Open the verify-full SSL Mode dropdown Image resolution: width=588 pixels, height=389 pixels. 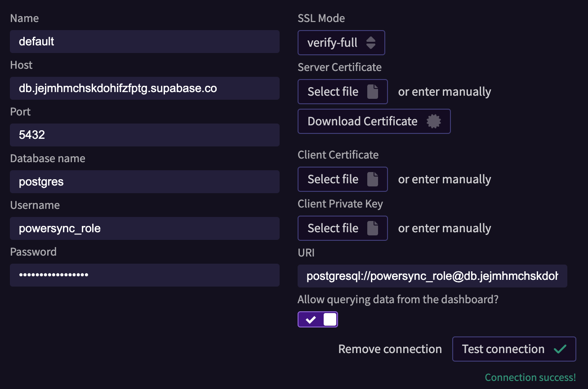[341, 43]
